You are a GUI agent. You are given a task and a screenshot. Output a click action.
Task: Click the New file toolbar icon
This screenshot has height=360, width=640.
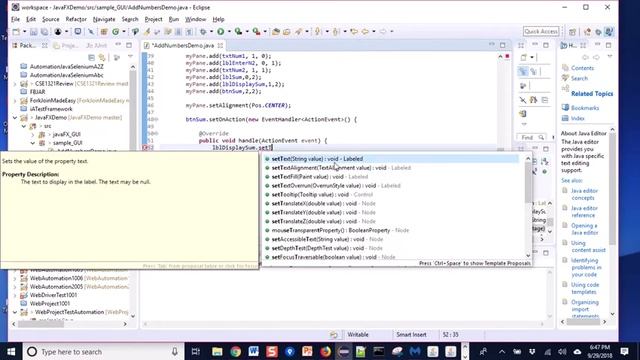point(16,31)
